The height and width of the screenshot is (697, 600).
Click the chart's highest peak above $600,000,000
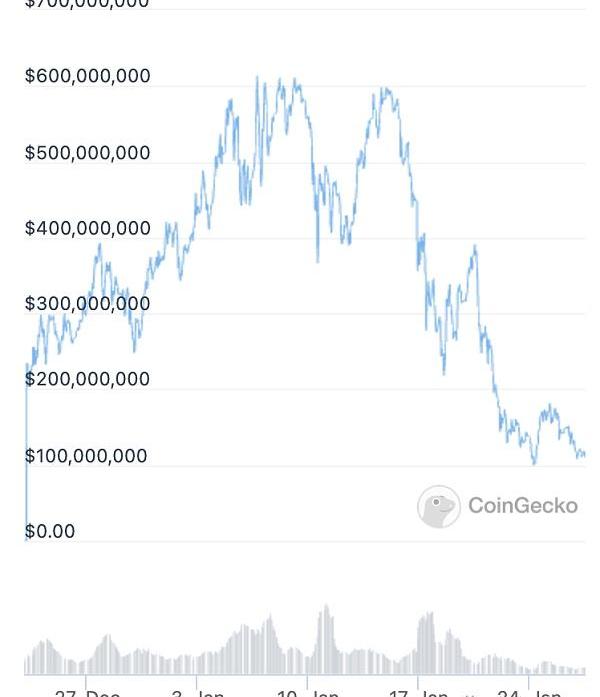pos(257,77)
